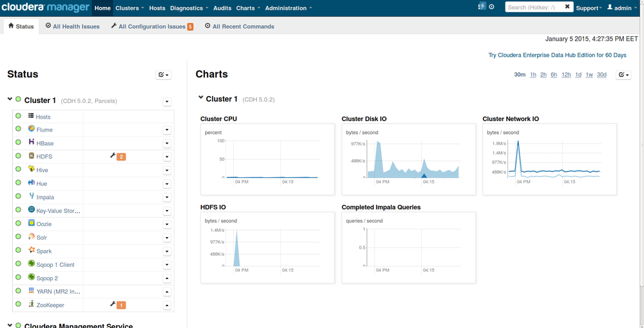The width and height of the screenshot is (644, 328).
Task: Open Status panel edit dropdown
Action: (x=164, y=75)
